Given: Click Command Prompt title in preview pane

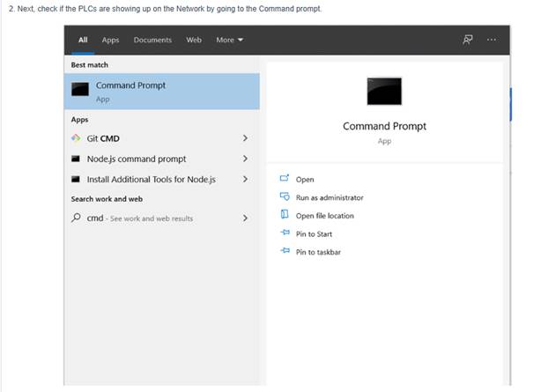Looking at the screenshot, I should 384,126.
